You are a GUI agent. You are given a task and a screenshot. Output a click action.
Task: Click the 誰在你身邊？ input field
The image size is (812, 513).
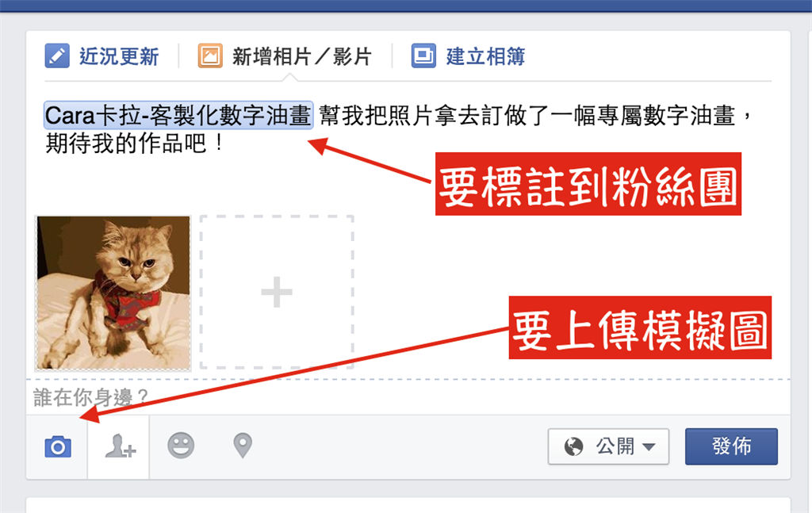(408, 397)
